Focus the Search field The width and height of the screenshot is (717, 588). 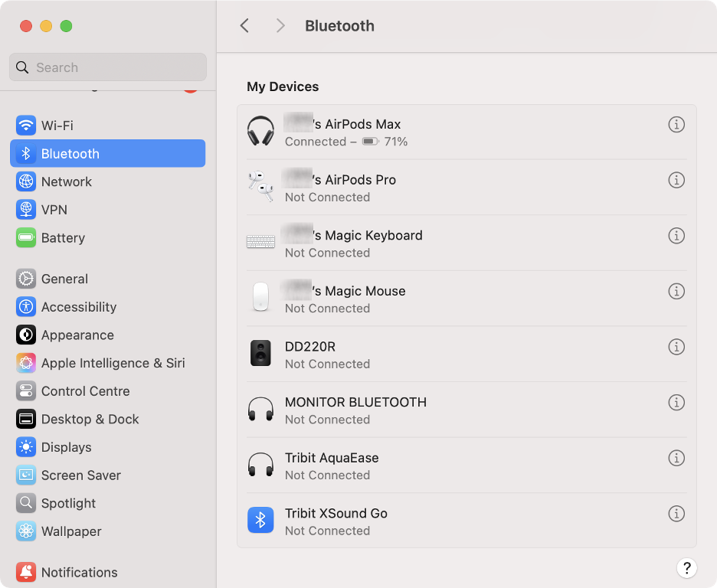coord(107,67)
